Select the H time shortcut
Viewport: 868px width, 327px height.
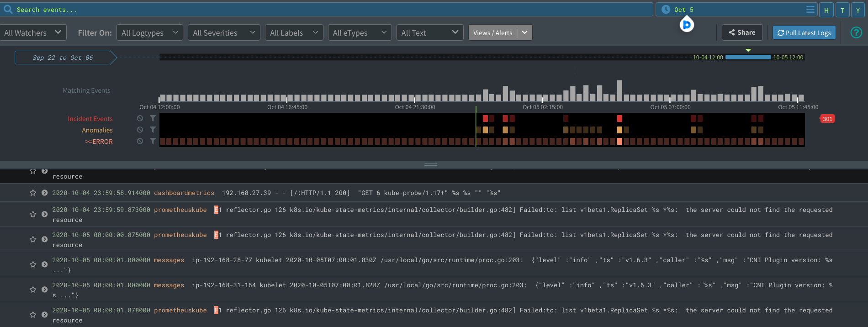[x=826, y=10]
